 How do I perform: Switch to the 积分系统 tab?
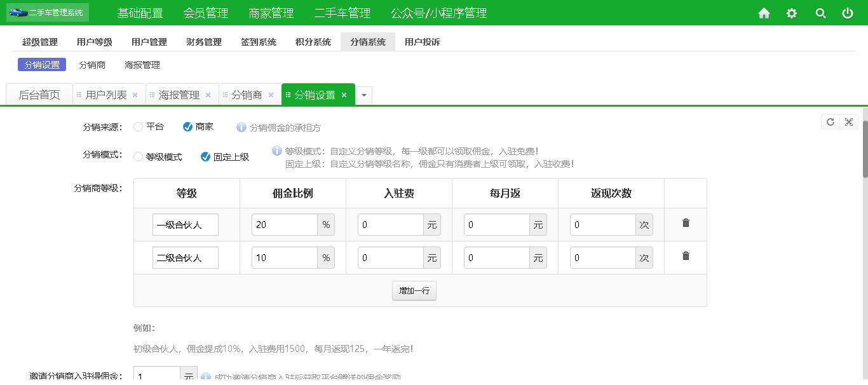click(313, 41)
